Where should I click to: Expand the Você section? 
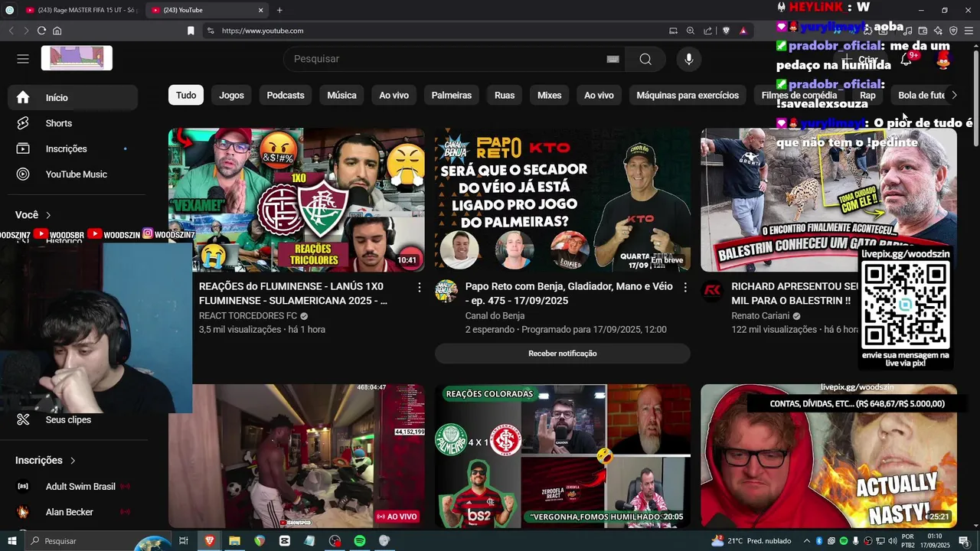[33, 215]
